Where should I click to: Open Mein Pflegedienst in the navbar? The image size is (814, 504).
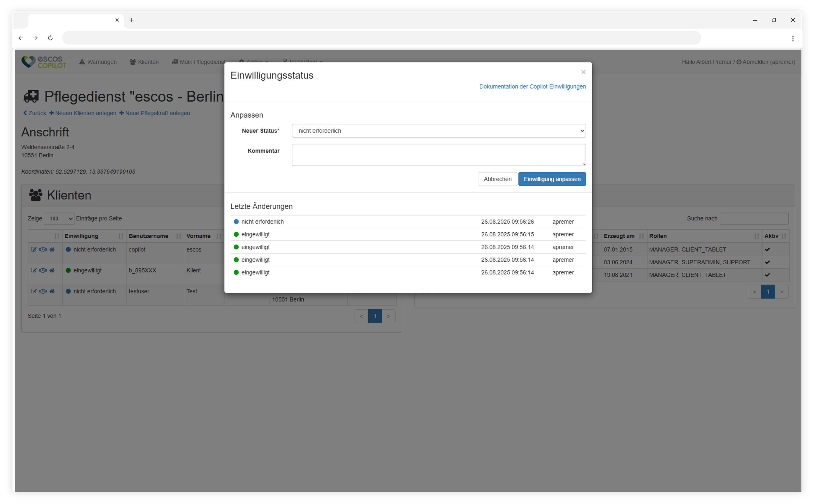pyautogui.click(x=199, y=62)
